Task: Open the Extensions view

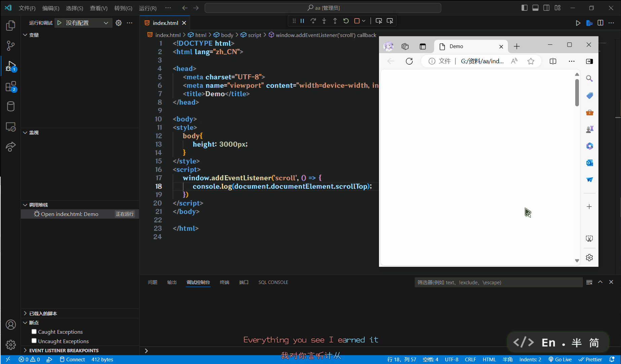Action: (x=11, y=86)
